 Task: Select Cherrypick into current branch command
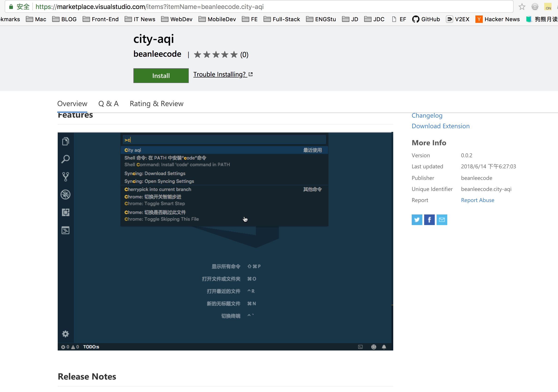point(224,190)
